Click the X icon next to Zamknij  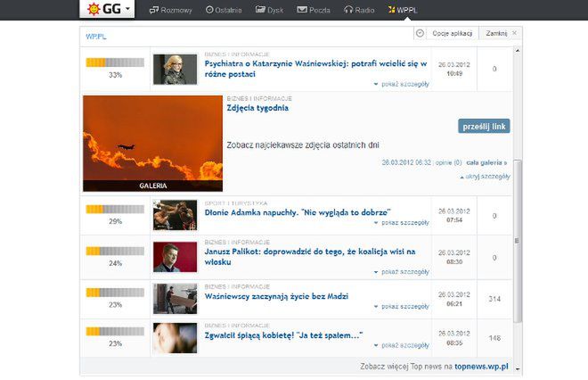click(515, 33)
